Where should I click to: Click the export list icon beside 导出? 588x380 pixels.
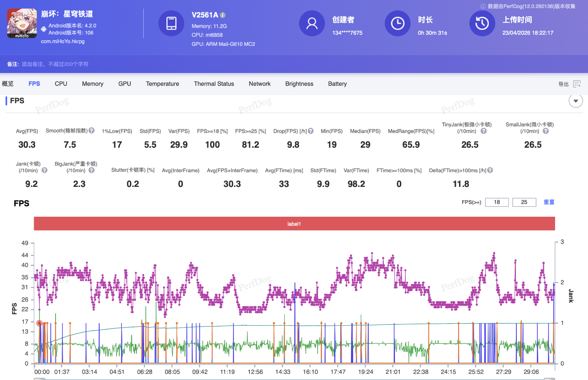click(577, 84)
